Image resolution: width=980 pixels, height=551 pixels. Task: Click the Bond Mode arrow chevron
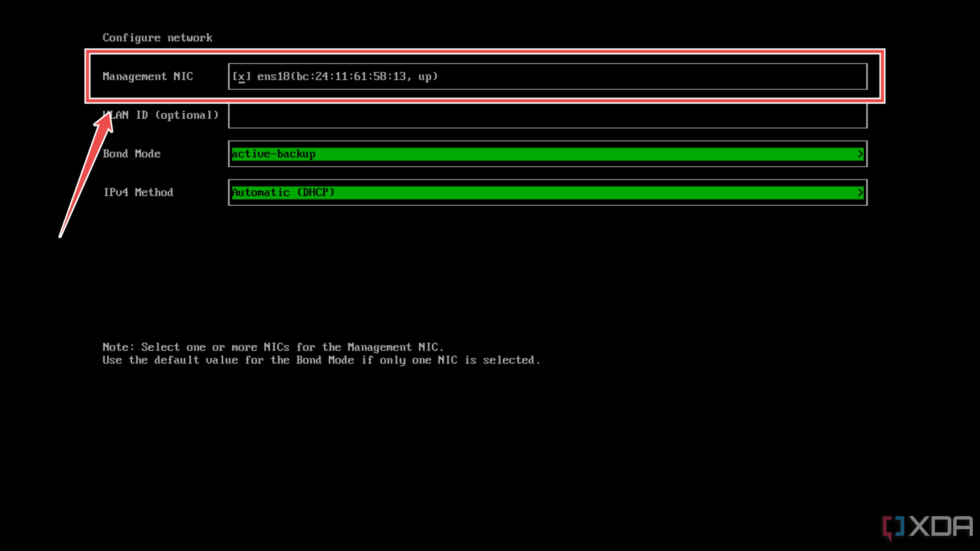[x=860, y=154]
